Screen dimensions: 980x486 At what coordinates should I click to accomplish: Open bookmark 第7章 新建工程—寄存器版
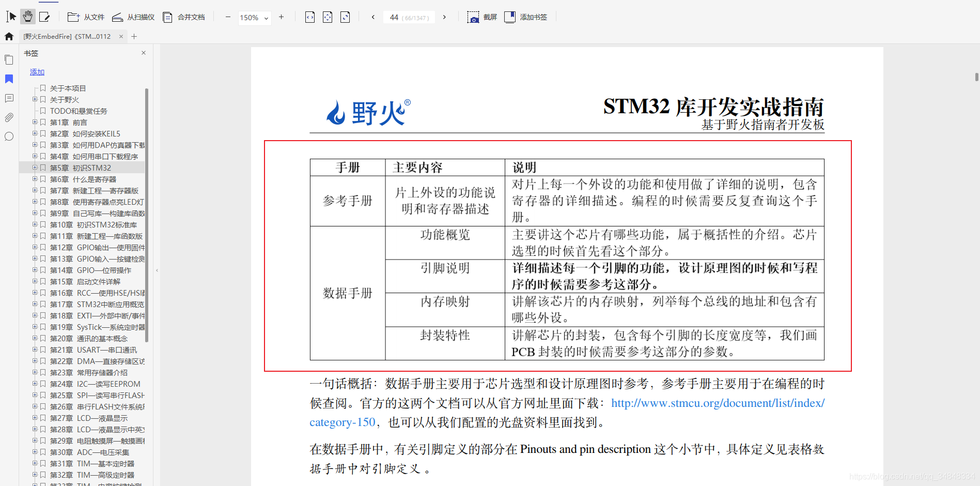94,191
